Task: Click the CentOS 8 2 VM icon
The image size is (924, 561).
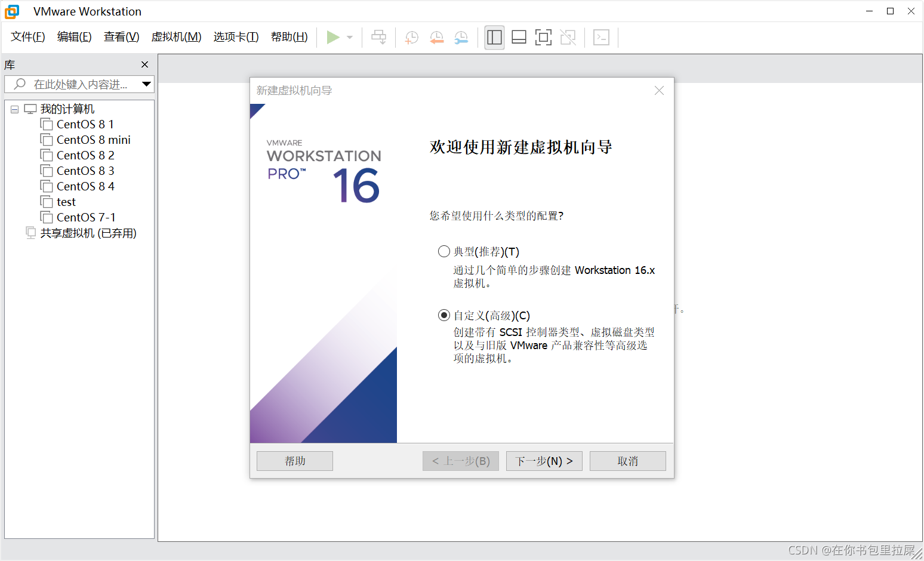Action: (x=47, y=155)
